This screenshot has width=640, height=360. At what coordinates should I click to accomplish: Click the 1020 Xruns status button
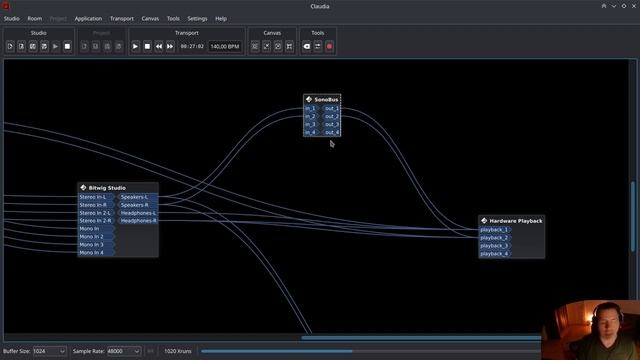pyautogui.click(x=178, y=351)
